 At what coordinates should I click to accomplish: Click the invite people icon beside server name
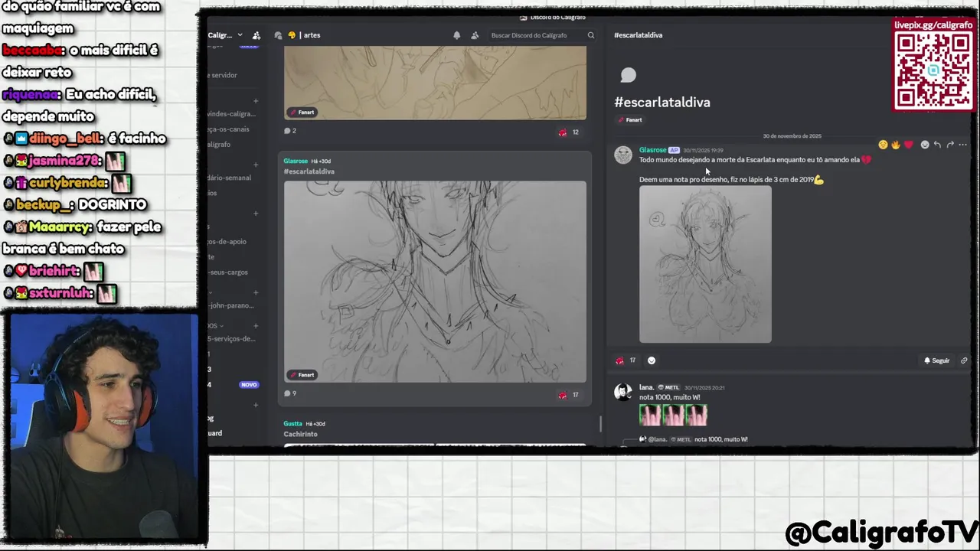click(256, 35)
